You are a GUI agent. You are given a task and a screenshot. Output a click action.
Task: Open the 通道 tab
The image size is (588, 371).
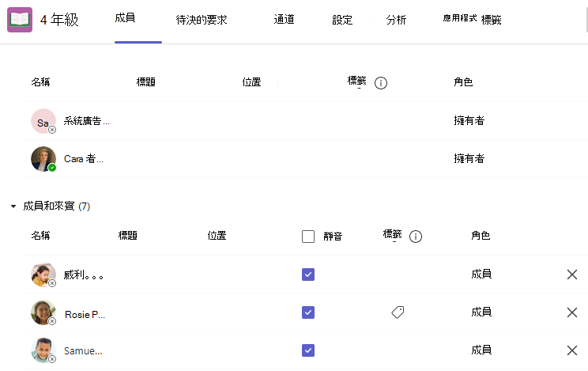284,19
